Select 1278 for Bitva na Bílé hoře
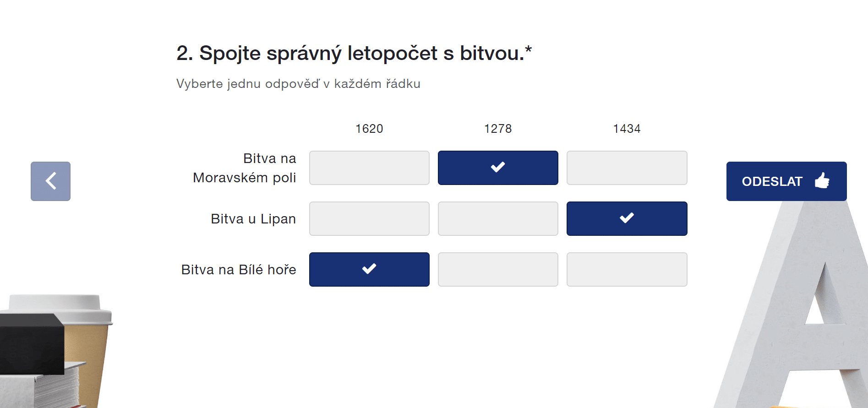Viewport: 868px width, 408px height. click(x=498, y=270)
